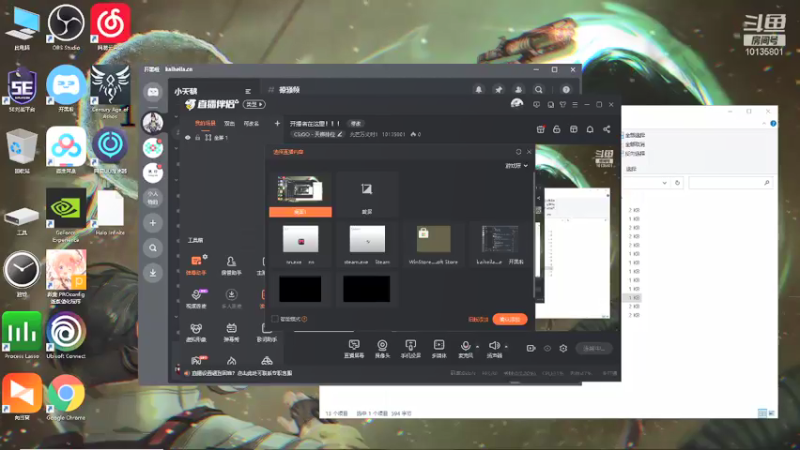
Task: Open Process Lasso desktop shortcut
Action: coord(21,335)
